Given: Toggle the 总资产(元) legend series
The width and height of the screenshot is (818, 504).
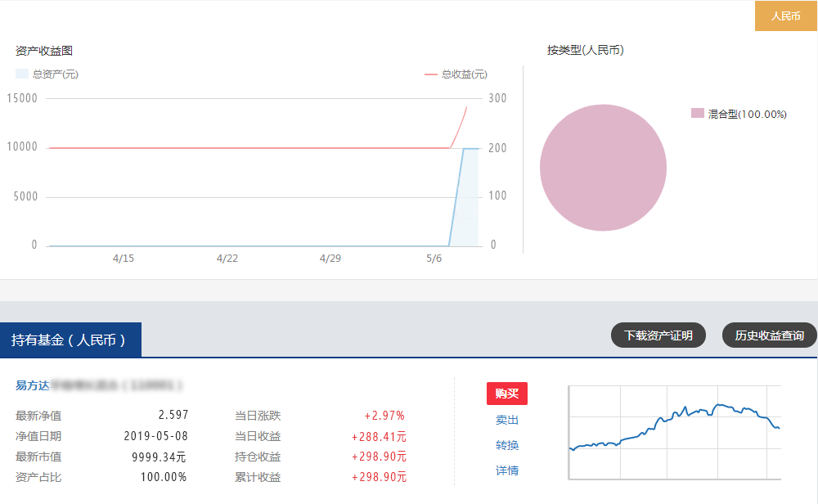Looking at the screenshot, I should (x=47, y=74).
